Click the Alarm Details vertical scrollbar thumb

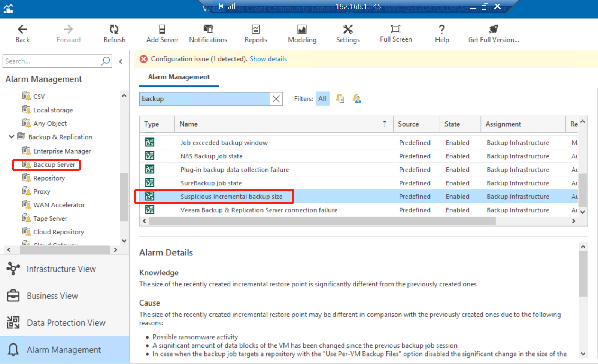tap(583, 274)
